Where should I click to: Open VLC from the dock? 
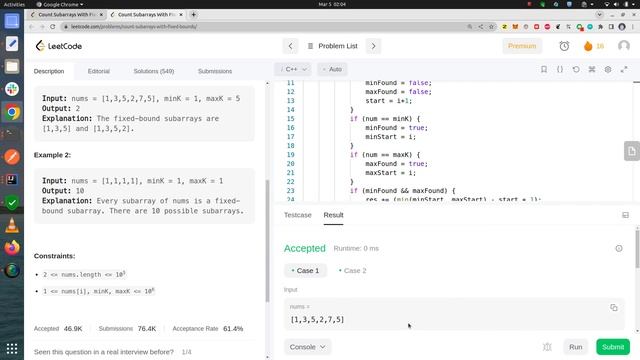point(12,225)
